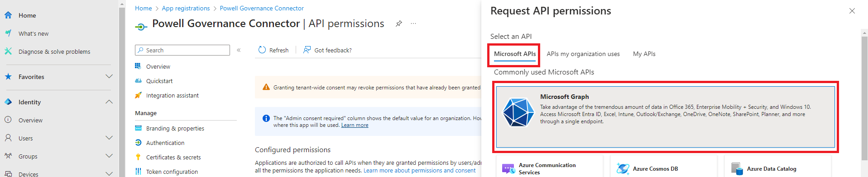Click the Home icon in the sidebar
This screenshot has width=868, height=177.
tap(8, 15)
